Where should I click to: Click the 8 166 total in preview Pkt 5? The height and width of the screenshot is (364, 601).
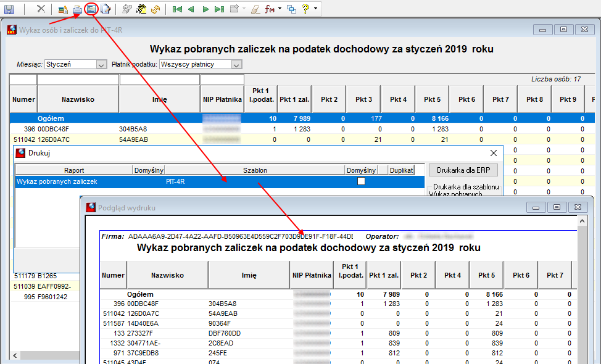pyautogui.click(x=494, y=294)
